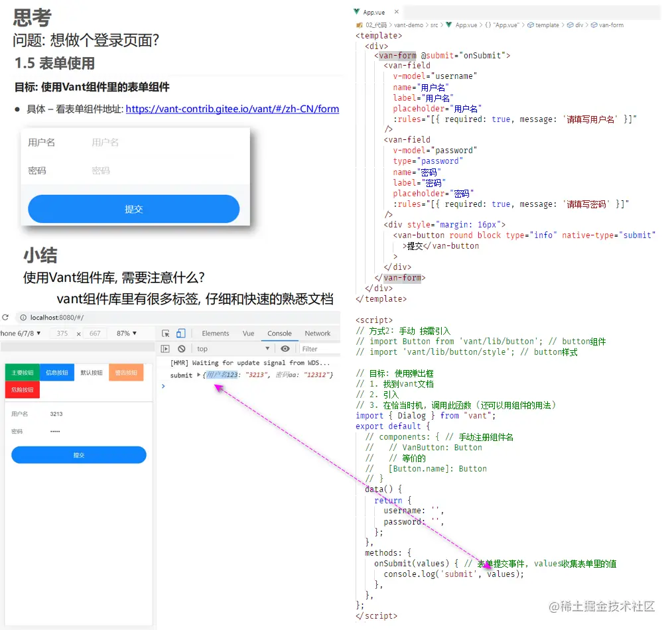Viewport: 672px width, 630px height.
Task: Click the 用户名 placeholder field on the slide
Action: (135, 143)
